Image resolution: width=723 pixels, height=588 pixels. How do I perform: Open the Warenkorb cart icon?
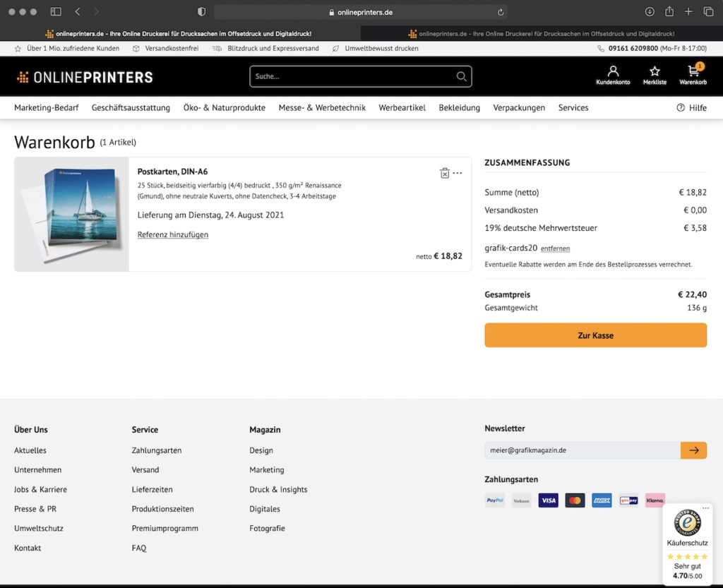693,75
